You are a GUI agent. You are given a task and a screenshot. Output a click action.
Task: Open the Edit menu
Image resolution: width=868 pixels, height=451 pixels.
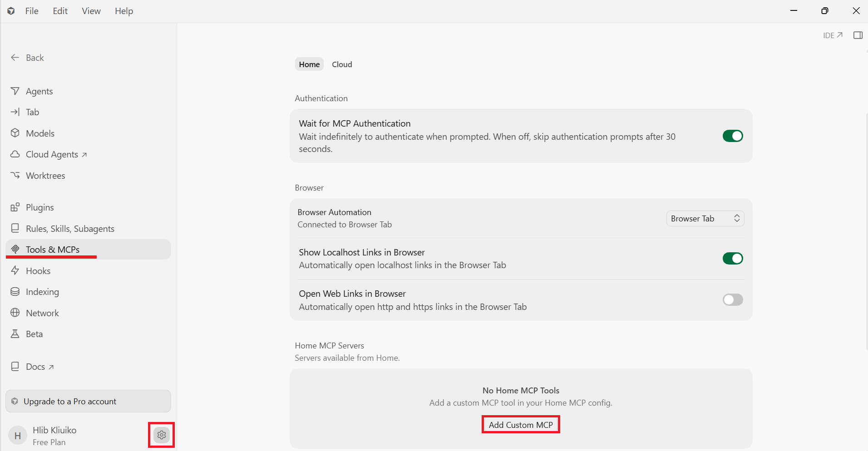point(60,11)
